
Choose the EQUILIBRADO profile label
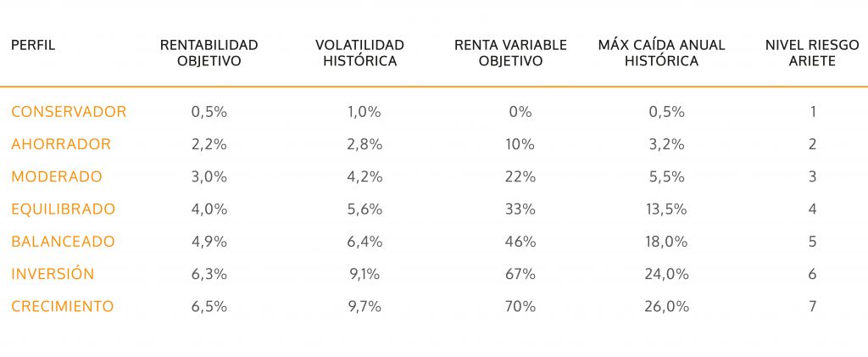[64, 209]
